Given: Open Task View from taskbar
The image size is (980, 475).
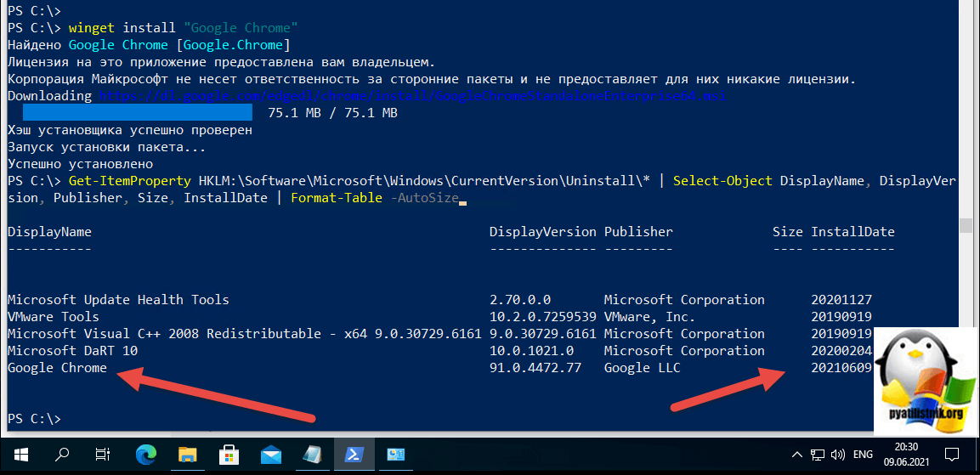Looking at the screenshot, I should [103, 455].
